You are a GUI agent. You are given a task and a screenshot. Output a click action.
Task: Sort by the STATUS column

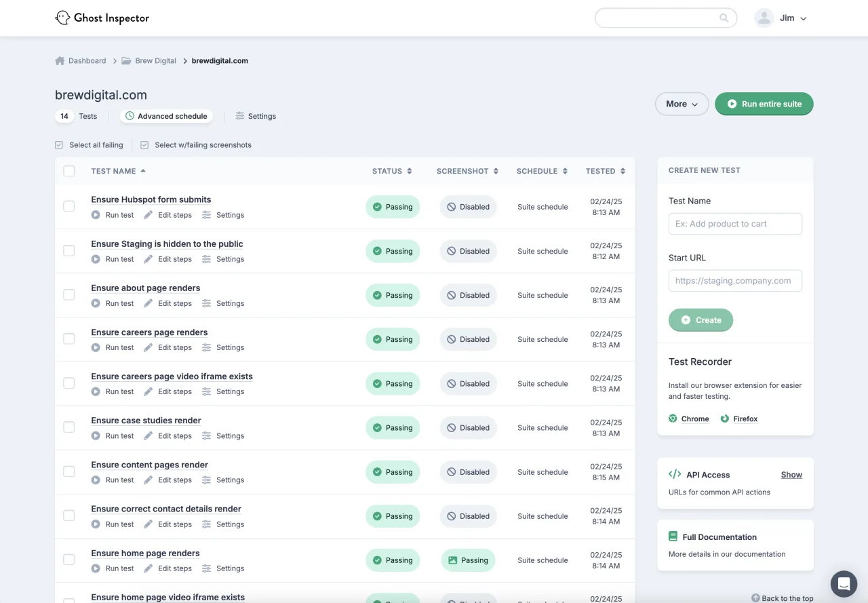click(x=392, y=171)
